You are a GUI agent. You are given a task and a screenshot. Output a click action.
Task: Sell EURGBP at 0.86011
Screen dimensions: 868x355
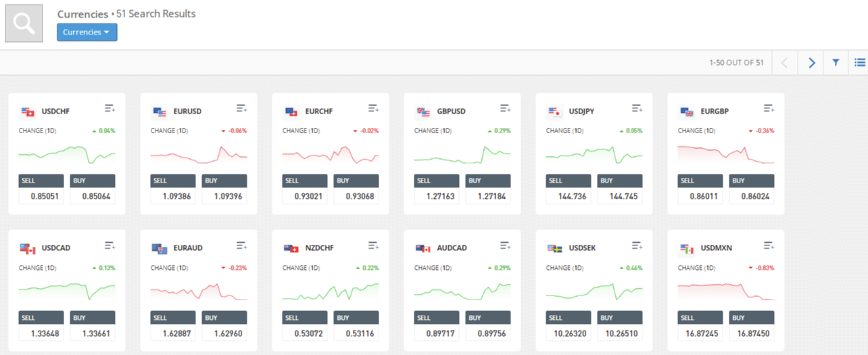click(x=700, y=189)
